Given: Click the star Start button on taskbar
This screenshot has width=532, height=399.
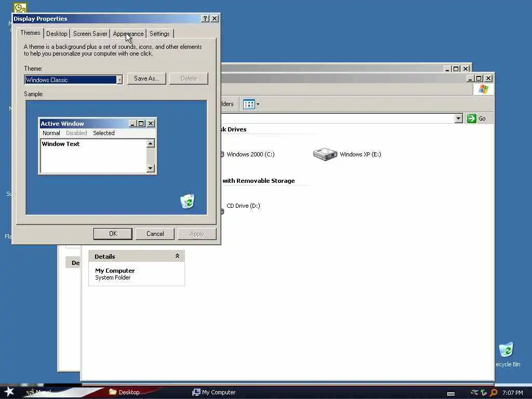Looking at the screenshot, I should (9, 392).
